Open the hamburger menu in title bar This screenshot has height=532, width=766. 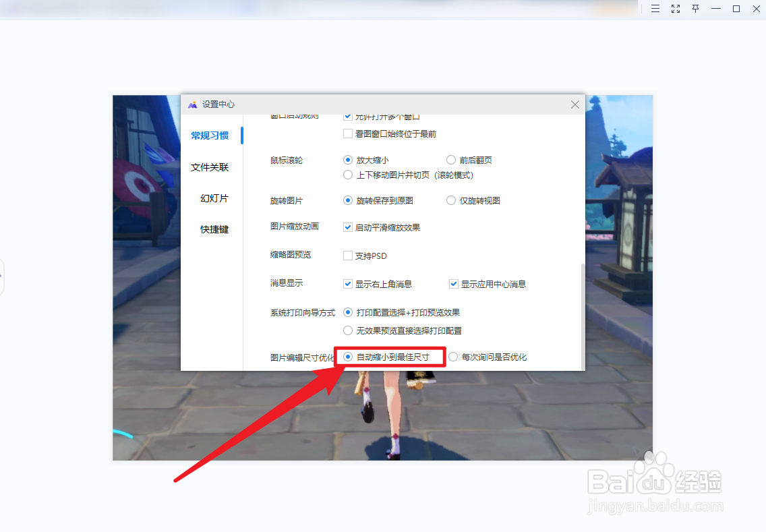tap(655, 9)
